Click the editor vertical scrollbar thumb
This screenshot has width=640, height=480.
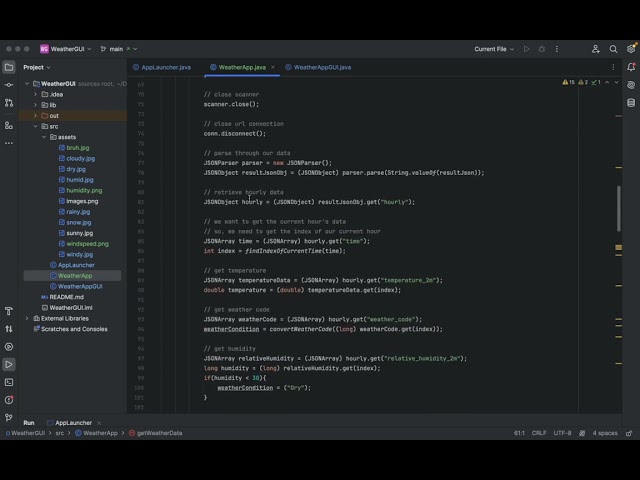click(x=619, y=208)
